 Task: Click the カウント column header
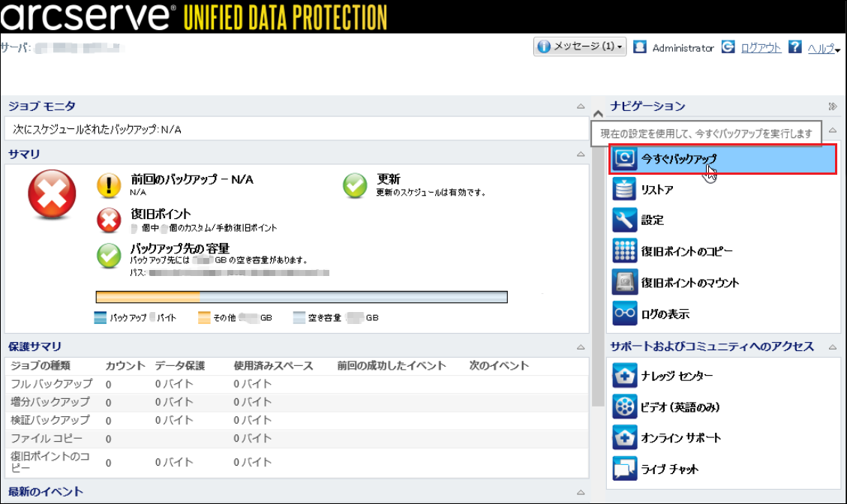click(x=125, y=366)
